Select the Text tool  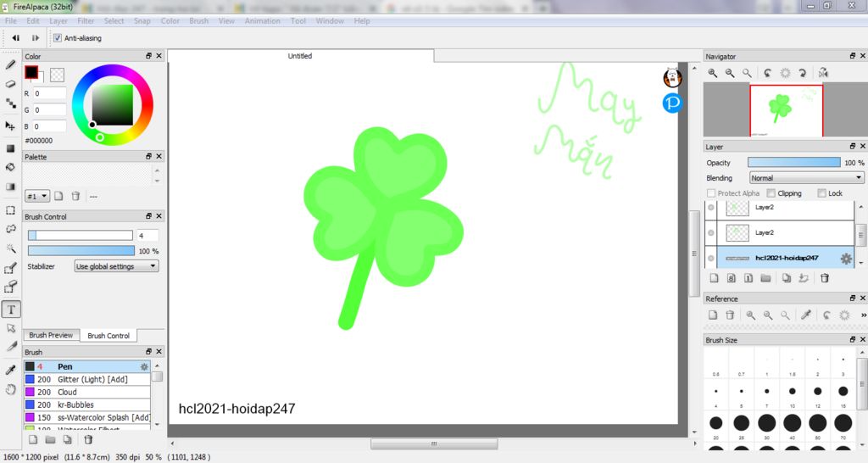coord(11,310)
